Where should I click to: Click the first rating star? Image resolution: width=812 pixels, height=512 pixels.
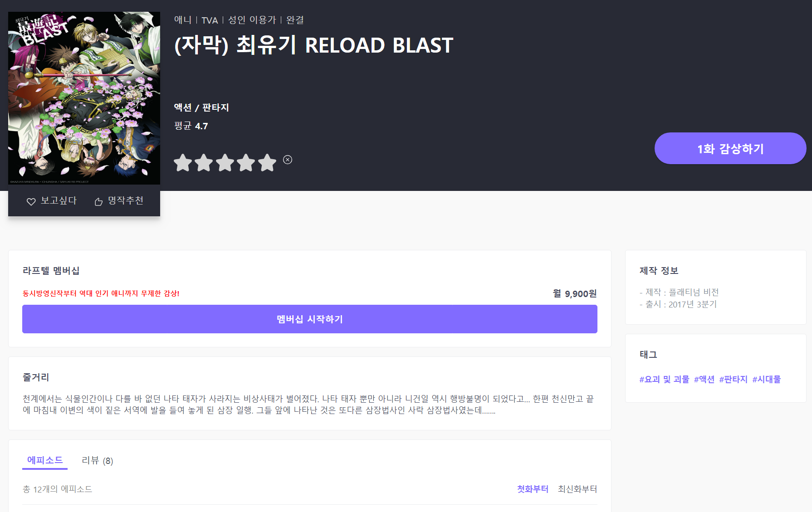click(x=183, y=163)
